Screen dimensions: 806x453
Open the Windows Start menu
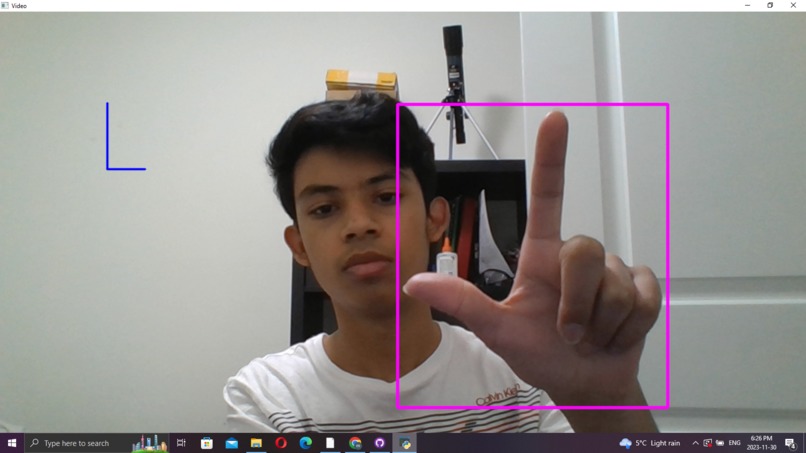(12, 443)
